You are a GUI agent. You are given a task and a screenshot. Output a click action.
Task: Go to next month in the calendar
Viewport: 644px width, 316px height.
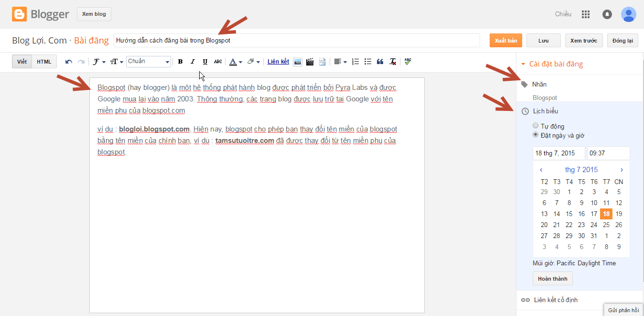622,170
